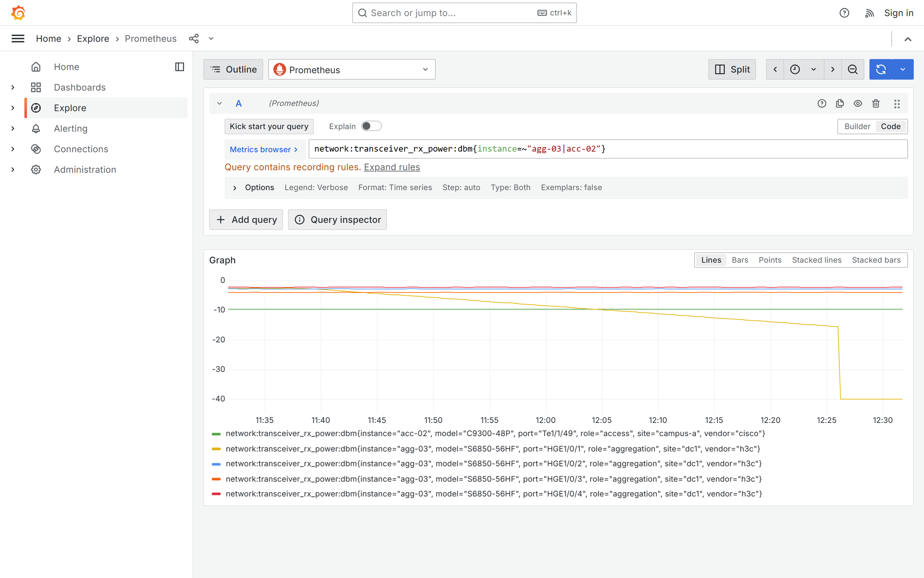Zoom out the time range
Screen dimensions: 924x578
tap(853, 69)
